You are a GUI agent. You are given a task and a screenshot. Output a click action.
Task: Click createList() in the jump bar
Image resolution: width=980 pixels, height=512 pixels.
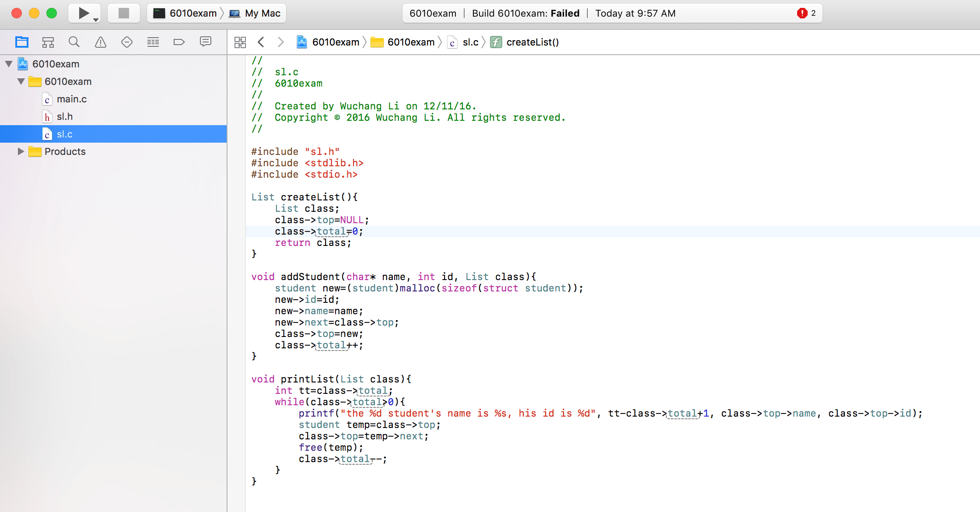(532, 42)
